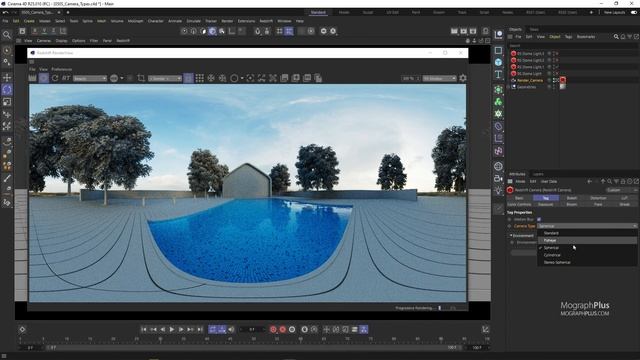Click the refresh icon in RenderView
This screenshot has height=360, width=640.
[x=55, y=78]
